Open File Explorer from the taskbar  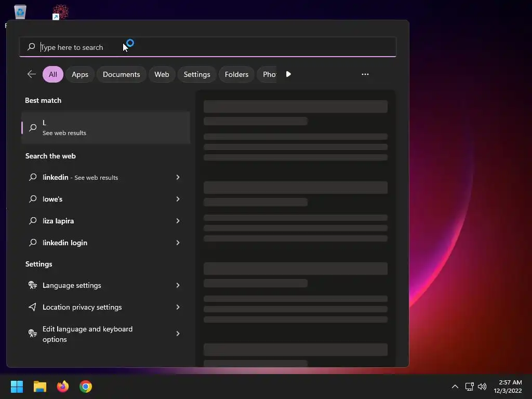39,387
